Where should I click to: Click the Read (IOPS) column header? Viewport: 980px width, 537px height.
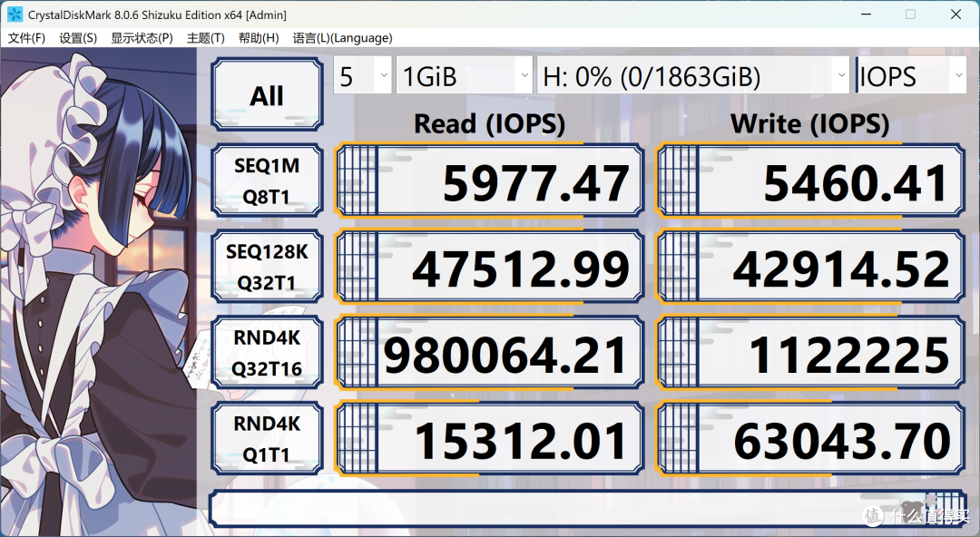(x=489, y=123)
